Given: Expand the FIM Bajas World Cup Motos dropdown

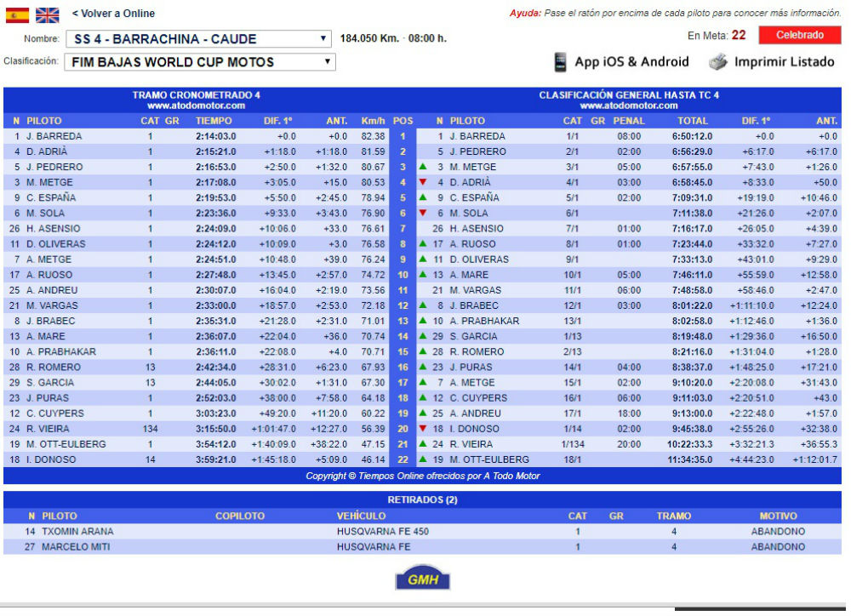Looking at the screenshot, I should click(x=199, y=62).
